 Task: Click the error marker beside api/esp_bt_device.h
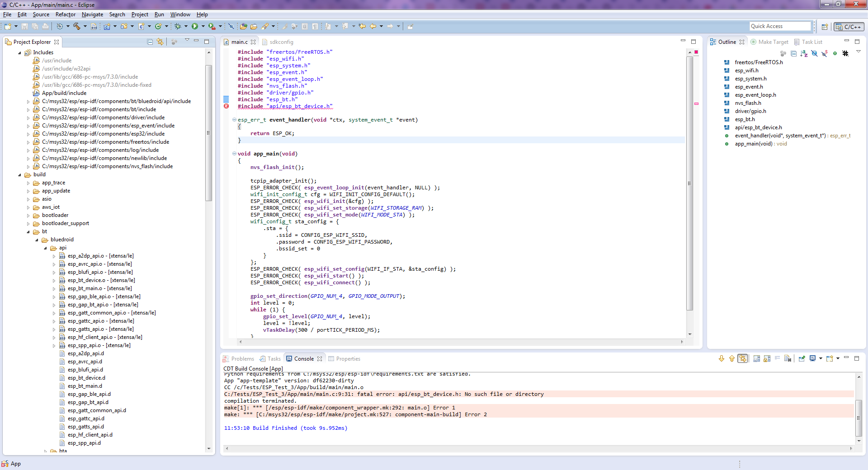pos(226,106)
